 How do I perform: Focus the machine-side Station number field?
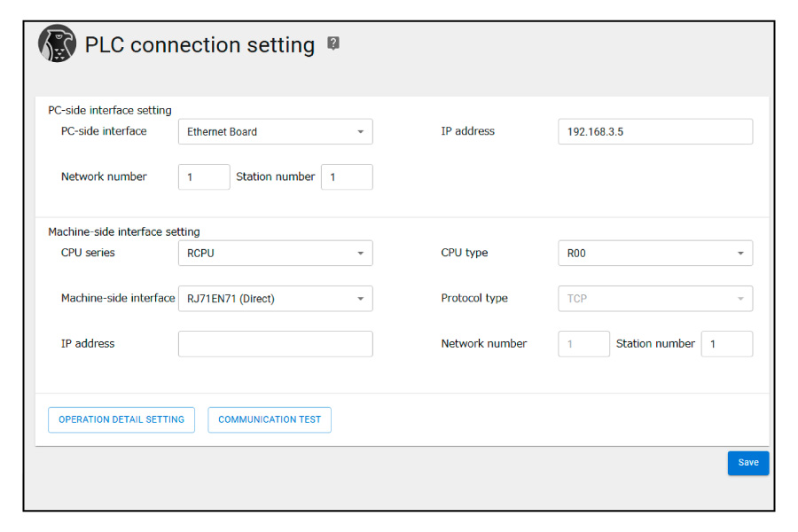tap(726, 344)
